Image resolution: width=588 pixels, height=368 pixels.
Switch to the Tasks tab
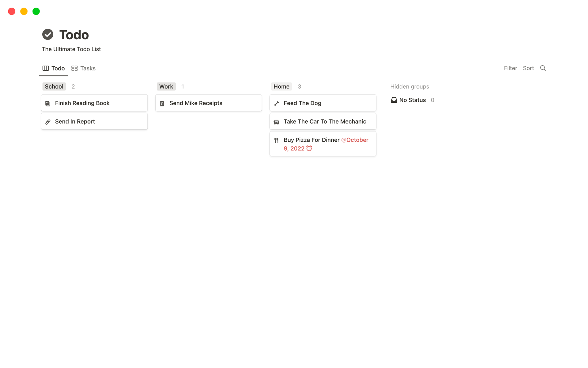pos(88,68)
